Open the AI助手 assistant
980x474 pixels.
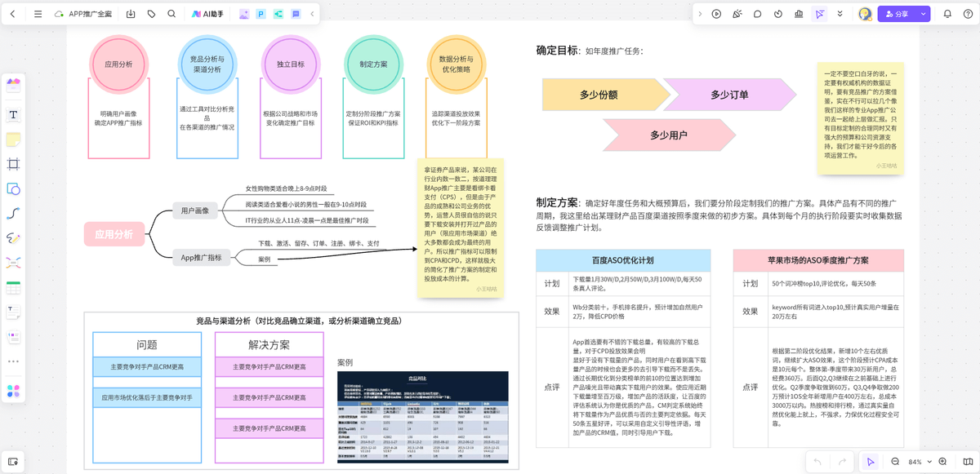tap(207, 13)
